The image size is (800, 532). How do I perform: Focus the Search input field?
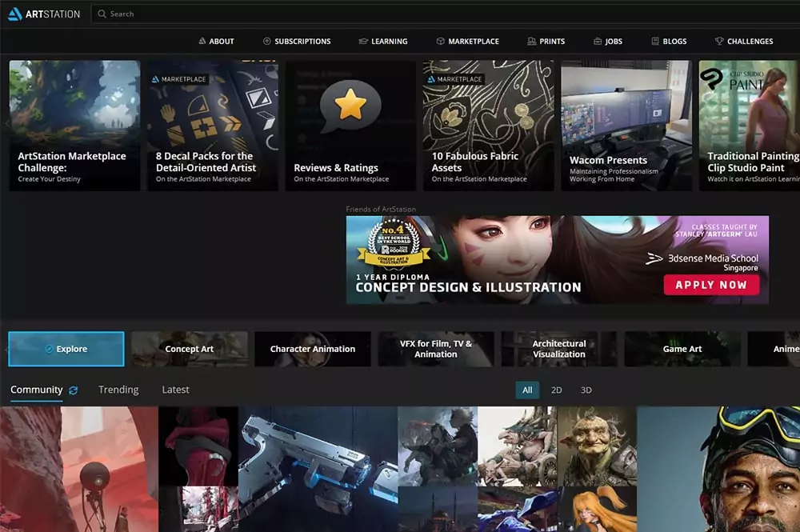[444, 14]
